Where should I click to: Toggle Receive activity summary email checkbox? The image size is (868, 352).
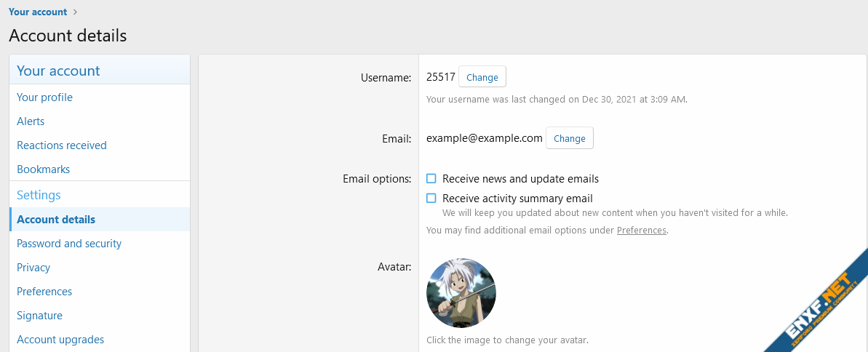(x=431, y=199)
